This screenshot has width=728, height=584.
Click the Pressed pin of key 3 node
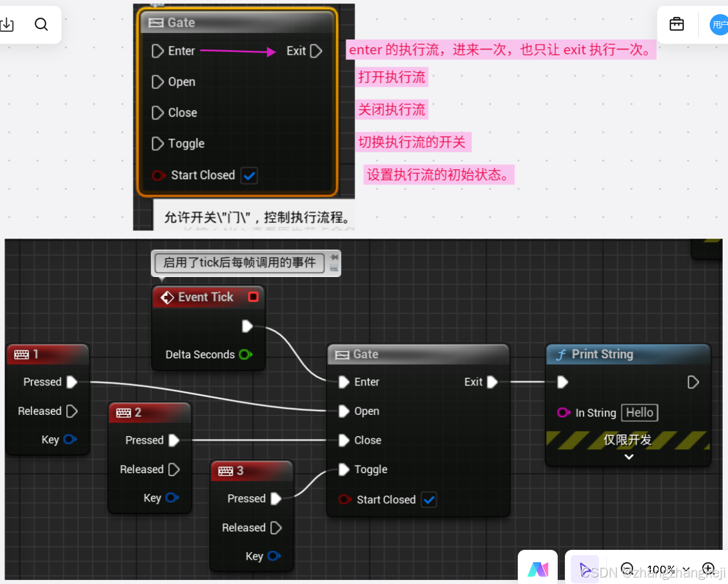(276, 499)
